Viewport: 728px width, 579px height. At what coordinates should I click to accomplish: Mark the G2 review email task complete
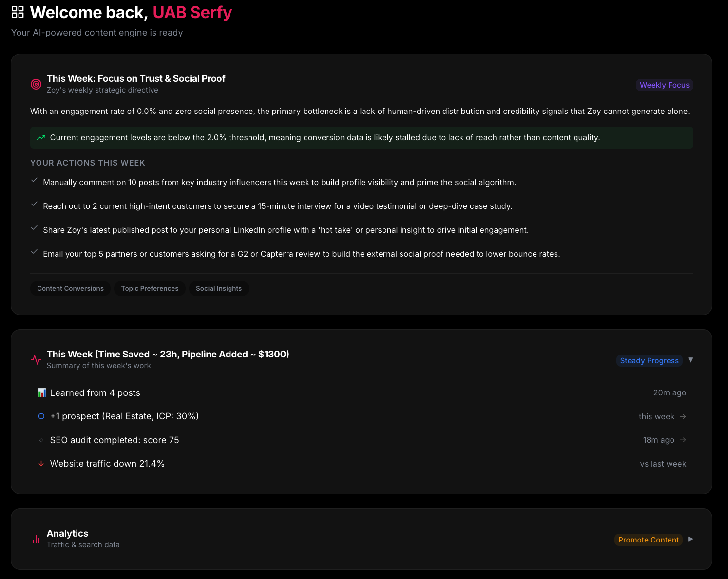coord(34,252)
